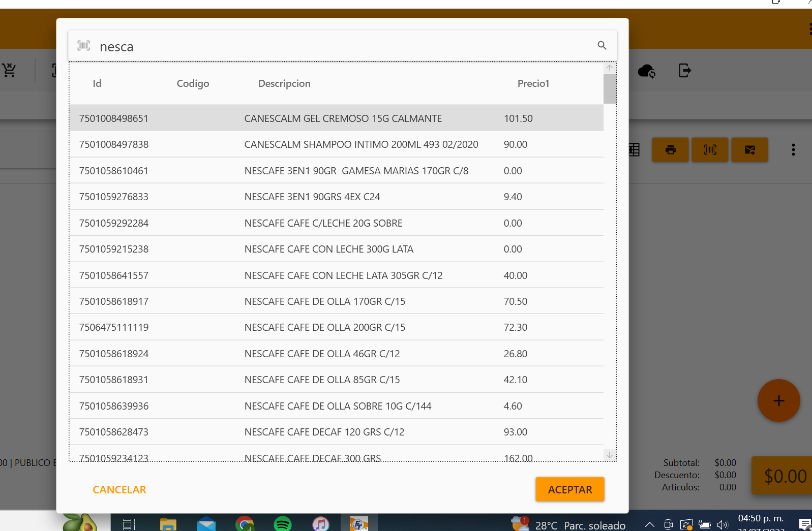Select NESCAFE CAFE CON LECHE LATA 305GR row

pyautogui.click(x=337, y=275)
